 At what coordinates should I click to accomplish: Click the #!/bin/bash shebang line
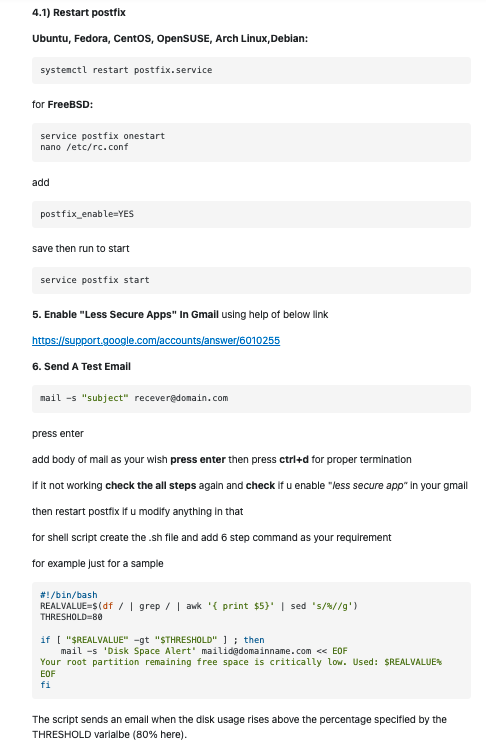pos(69,595)
